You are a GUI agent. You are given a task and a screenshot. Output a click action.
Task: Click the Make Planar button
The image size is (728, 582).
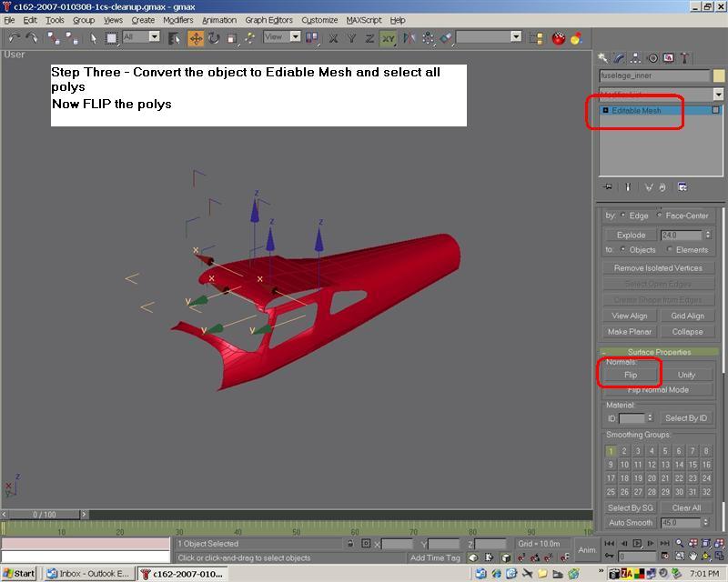coord(630,331)
